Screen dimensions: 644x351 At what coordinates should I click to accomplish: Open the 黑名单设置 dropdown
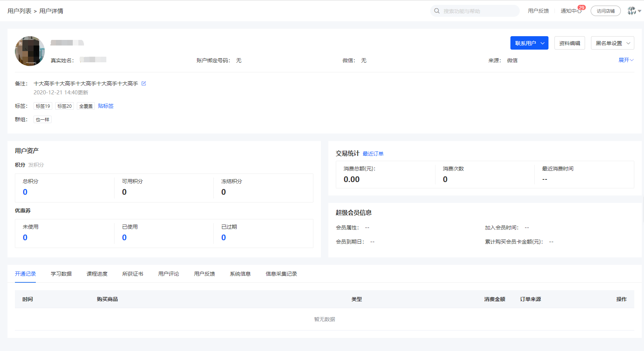click(612, 43)
